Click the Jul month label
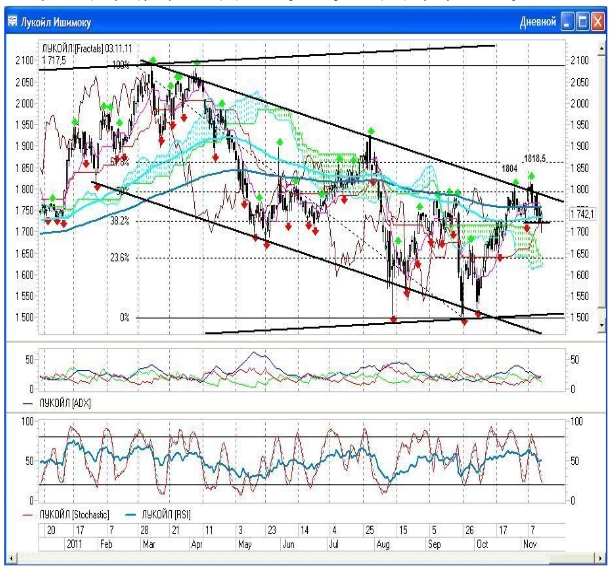This screenshot has width=609, height=567. pos(333,543)
